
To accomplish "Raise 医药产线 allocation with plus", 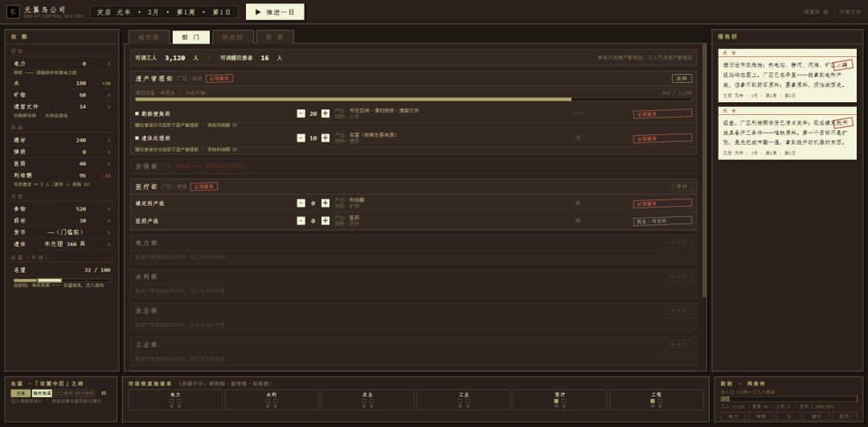I will click(325, 221).
